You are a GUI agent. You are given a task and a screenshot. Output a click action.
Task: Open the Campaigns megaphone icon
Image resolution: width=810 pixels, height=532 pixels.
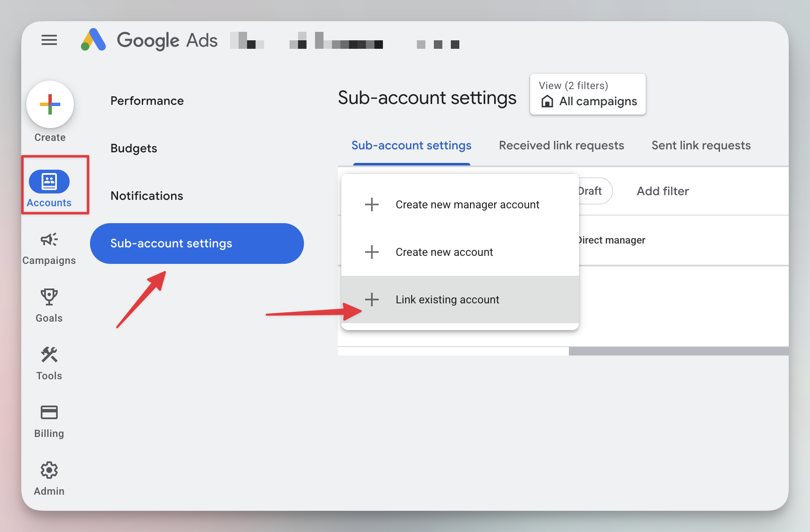tap(49, 239)
